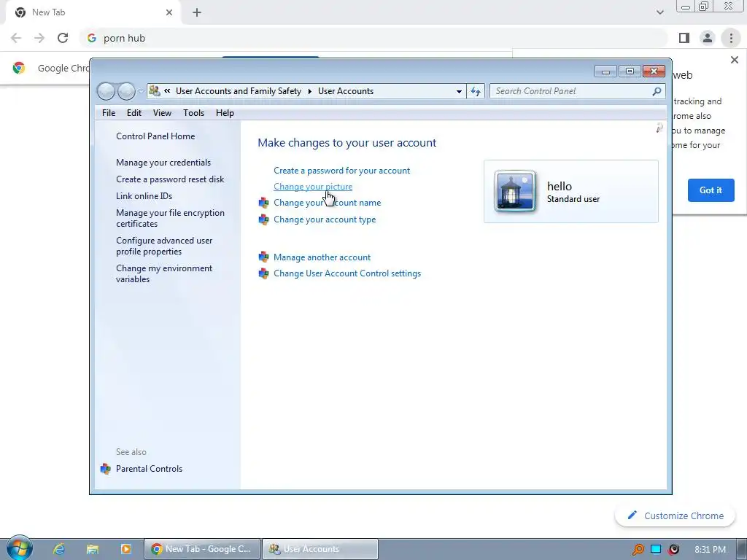Go to Control Panel Home
Screen dimensions: 747x560
tap(155, 136)
